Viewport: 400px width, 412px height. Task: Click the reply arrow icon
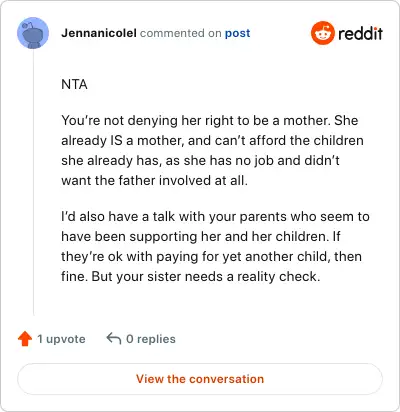pyautogui.click(x=113, y=339)
